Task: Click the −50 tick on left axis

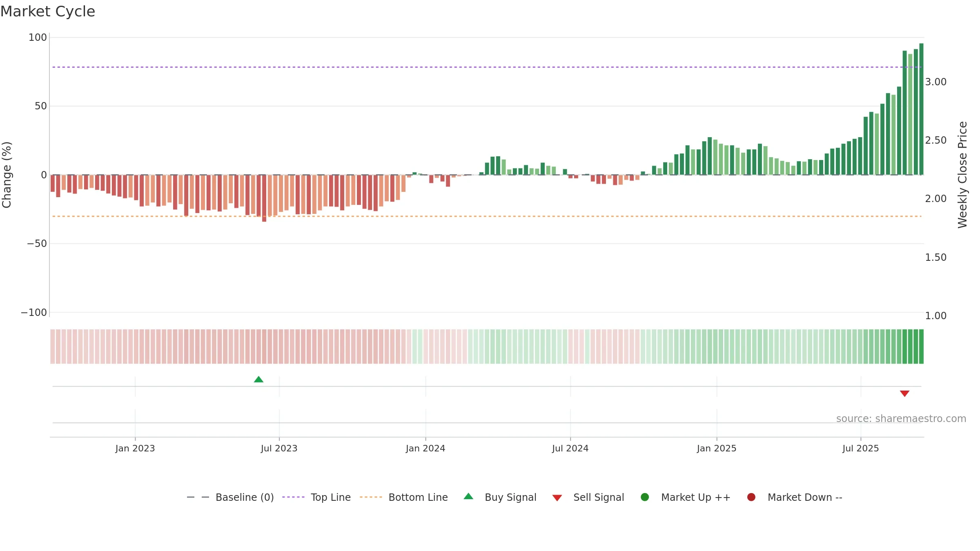Action: pos(37,244)
